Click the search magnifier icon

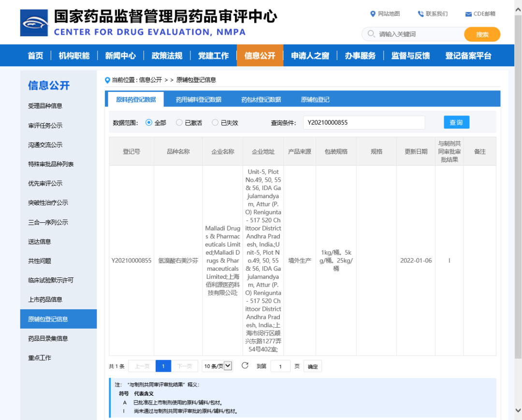[371, 34]
